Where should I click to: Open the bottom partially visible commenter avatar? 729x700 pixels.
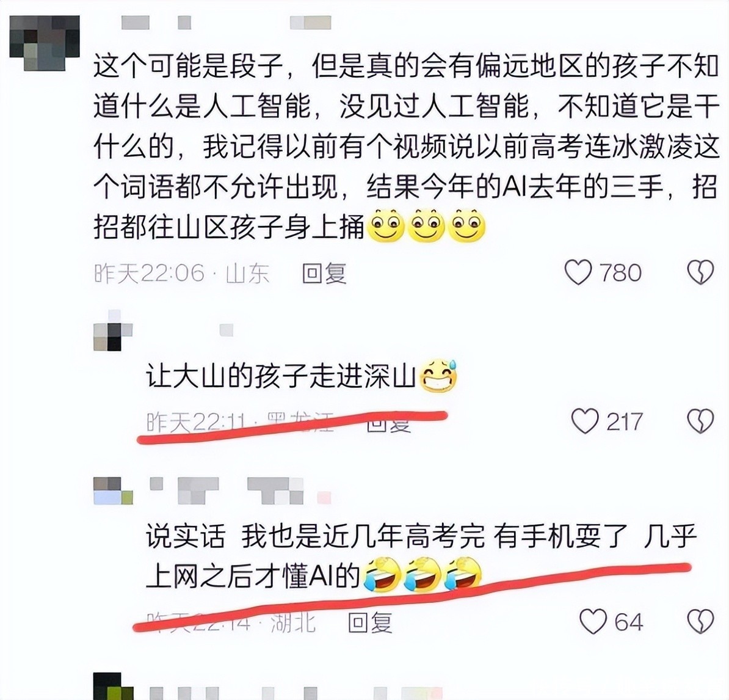coord(113,686)
